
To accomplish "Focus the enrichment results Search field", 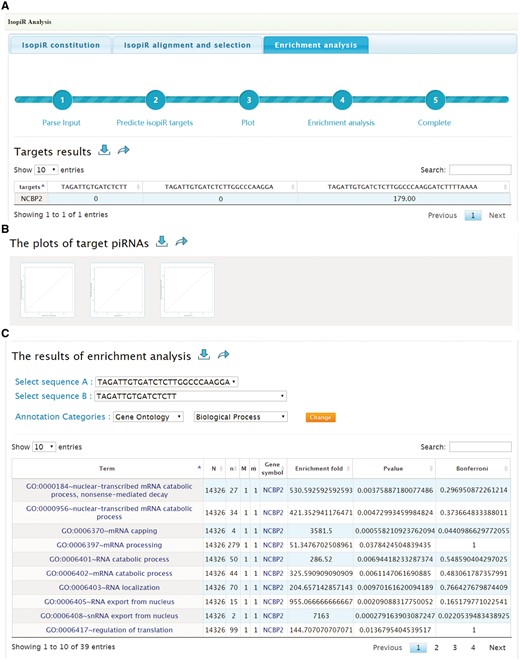I will (x=480, y=447).
